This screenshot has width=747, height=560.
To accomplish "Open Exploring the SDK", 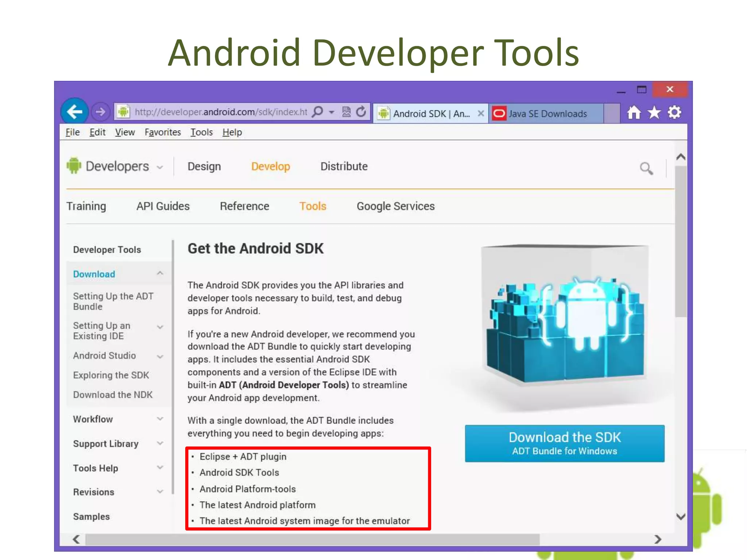I will pos(111,375).
